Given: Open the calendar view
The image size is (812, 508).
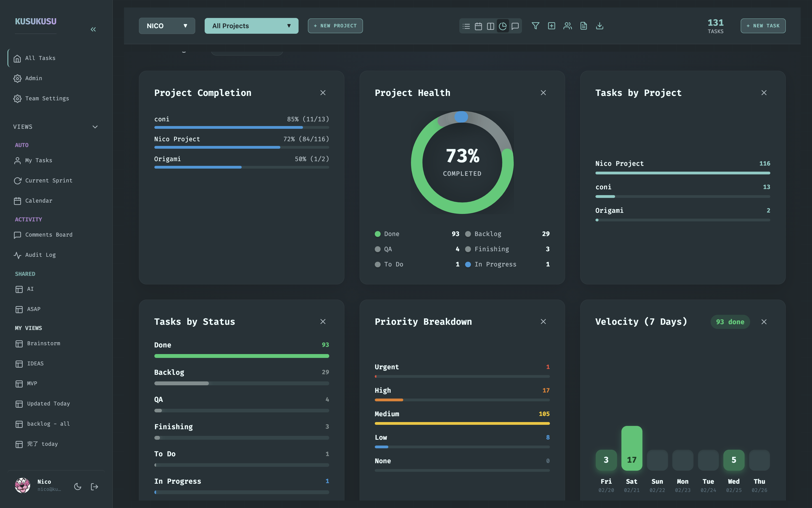Looking at the screenshot, I should 478,26.
